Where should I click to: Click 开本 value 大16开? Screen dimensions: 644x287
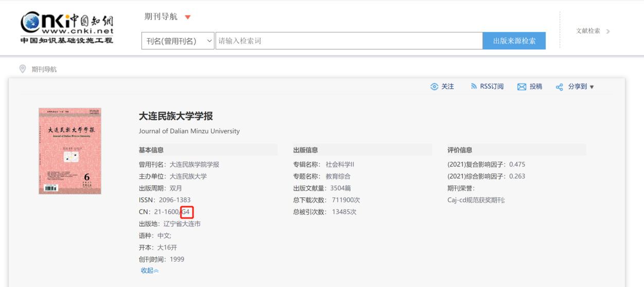(x=167, y=247)
